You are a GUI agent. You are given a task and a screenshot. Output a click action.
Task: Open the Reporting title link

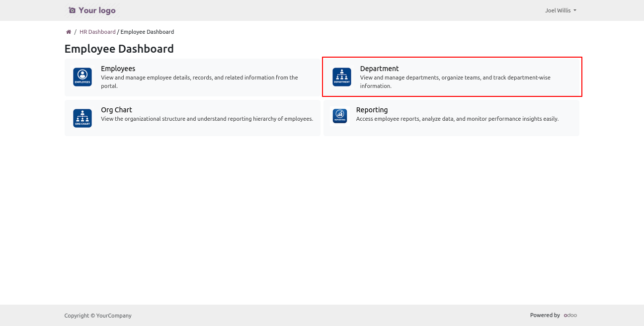tap(372, 110)
